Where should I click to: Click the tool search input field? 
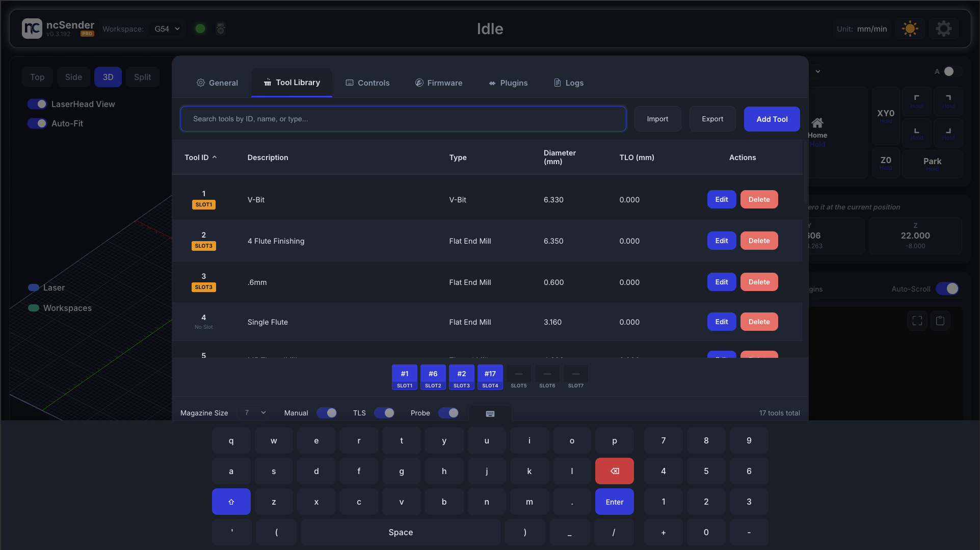(403, 119)
